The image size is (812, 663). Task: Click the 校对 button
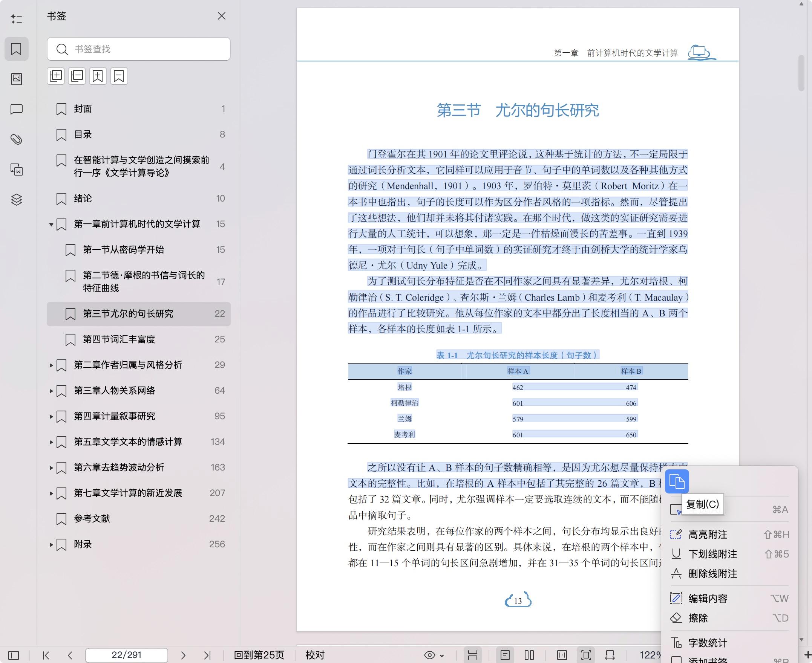pyautogui.click(x=315, y=655)
